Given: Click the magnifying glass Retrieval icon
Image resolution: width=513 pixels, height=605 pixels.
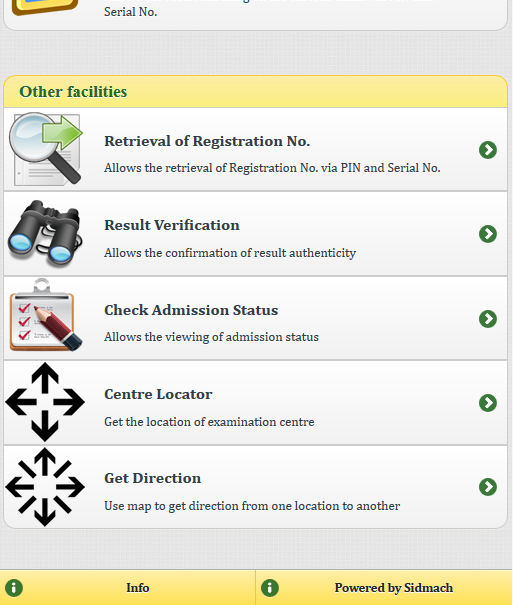Looking at the screenshot, I should coord(46,149).
